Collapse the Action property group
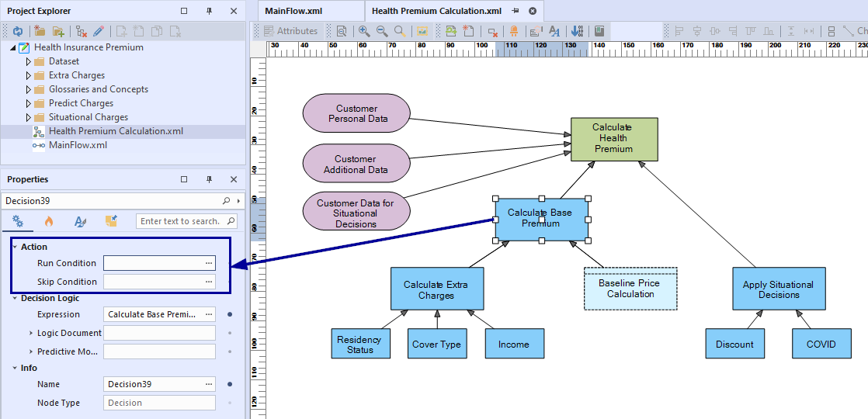 [x=15, y=247]
